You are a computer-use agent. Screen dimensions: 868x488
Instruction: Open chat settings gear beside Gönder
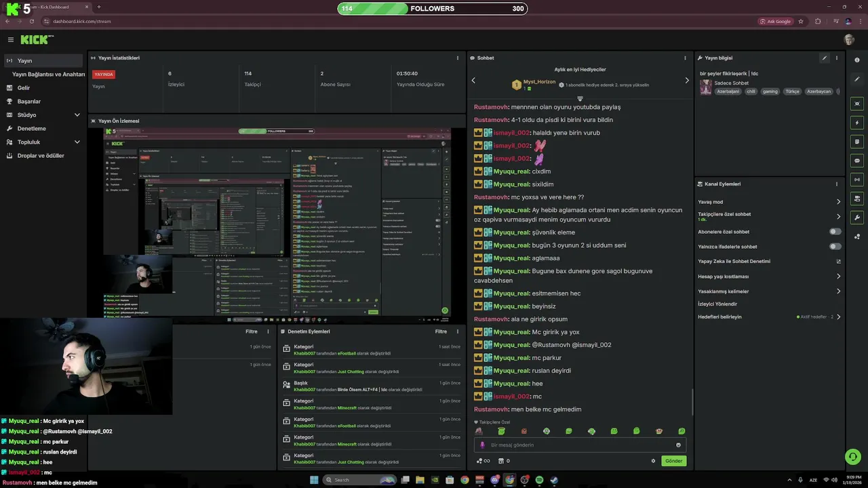[653, 461]
